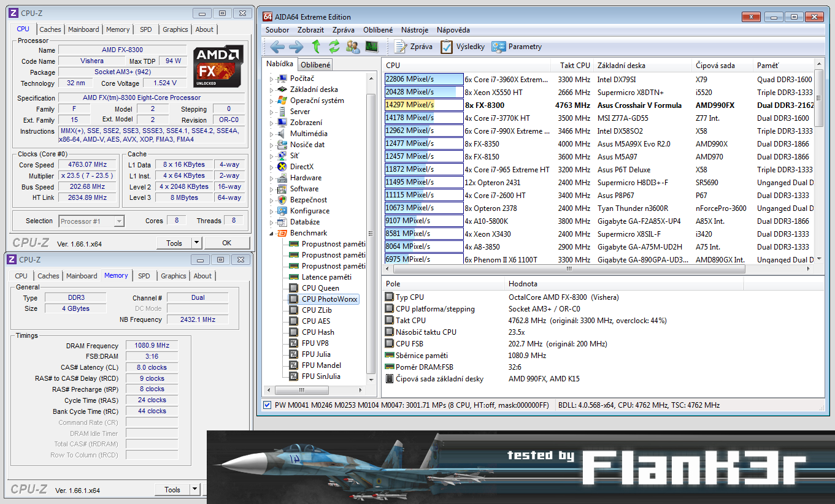Open the Zobrazit menu
This screenshot has height=504, width=835.
[x=310, y=30]
